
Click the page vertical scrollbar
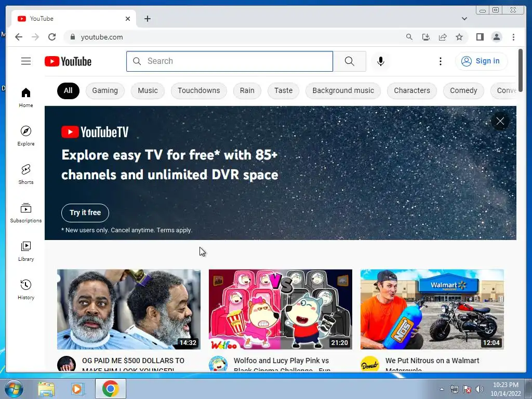coord(521,70)
